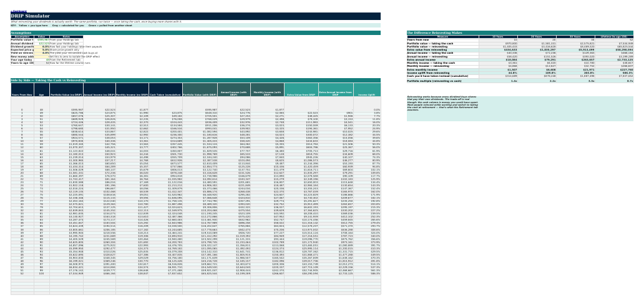Select 'Annual income — reinvesting' label
Image resolution: width=644 pixels, height=305 pixels.
443,56
